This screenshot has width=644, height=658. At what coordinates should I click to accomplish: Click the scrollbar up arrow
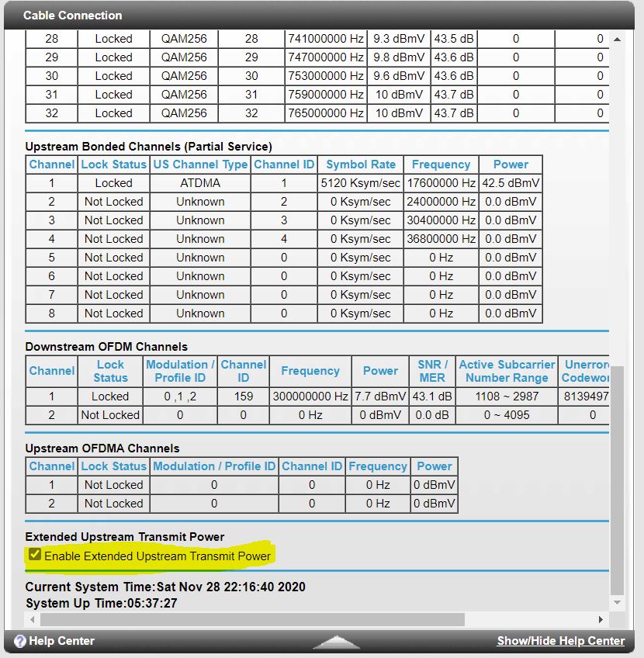[618, 37]
